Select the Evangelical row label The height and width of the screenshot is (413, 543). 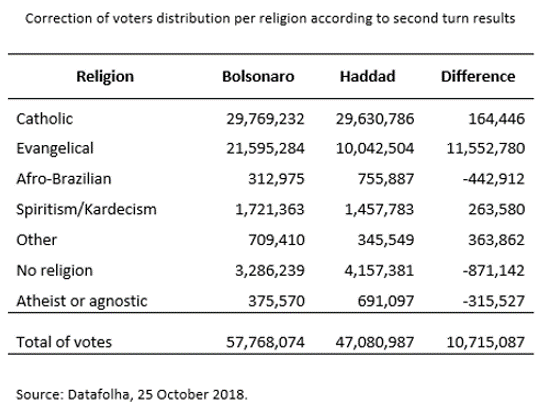click(55, 149)
